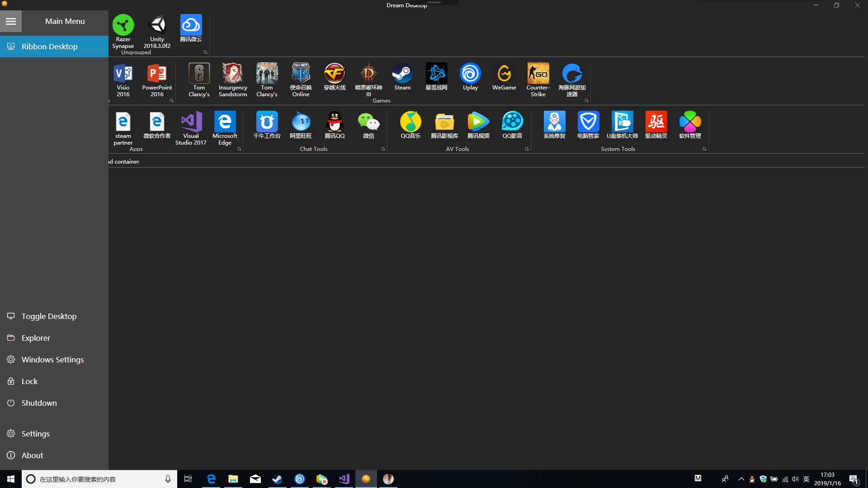Expand the AV Tools group launcher arrow
The image size is (868, 488).
[x=527, y=149]
